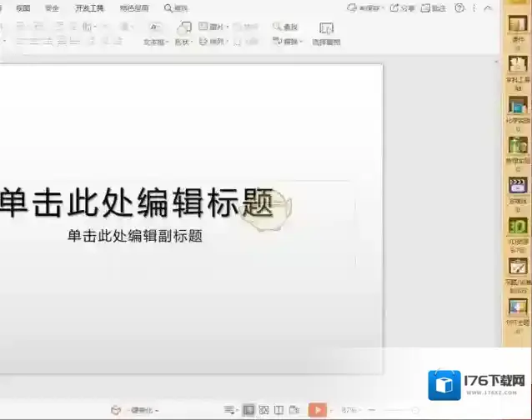This screenshot has width=532, height=420.
Task: Open the 形状 dropdown
Action: tap(184, 42)
